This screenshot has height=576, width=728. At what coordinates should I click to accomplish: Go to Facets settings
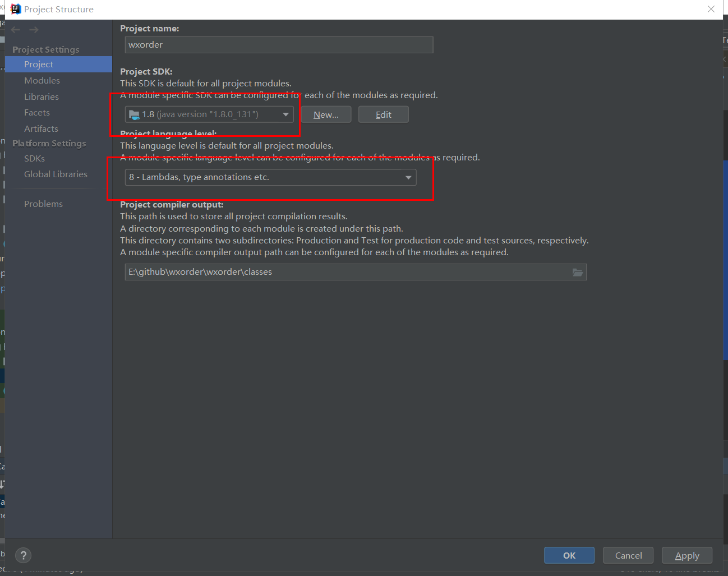tap(37, 113)
